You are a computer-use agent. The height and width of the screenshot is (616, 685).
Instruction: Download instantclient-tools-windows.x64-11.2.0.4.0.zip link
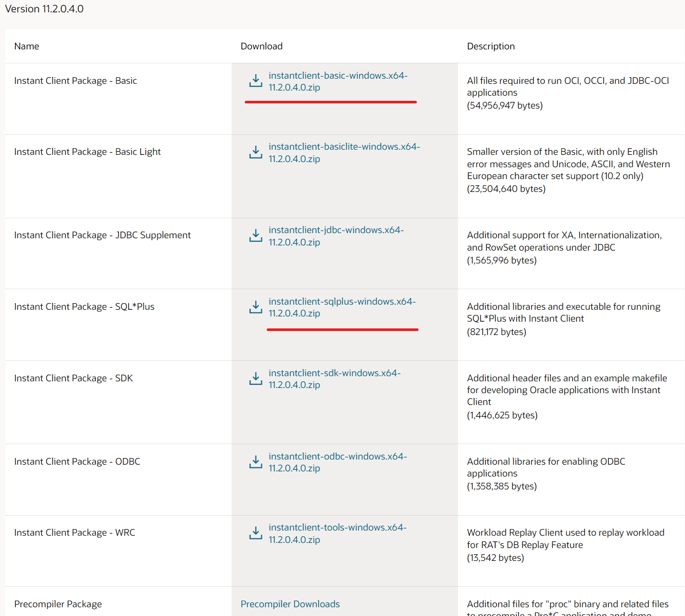(x=338, y=534)
